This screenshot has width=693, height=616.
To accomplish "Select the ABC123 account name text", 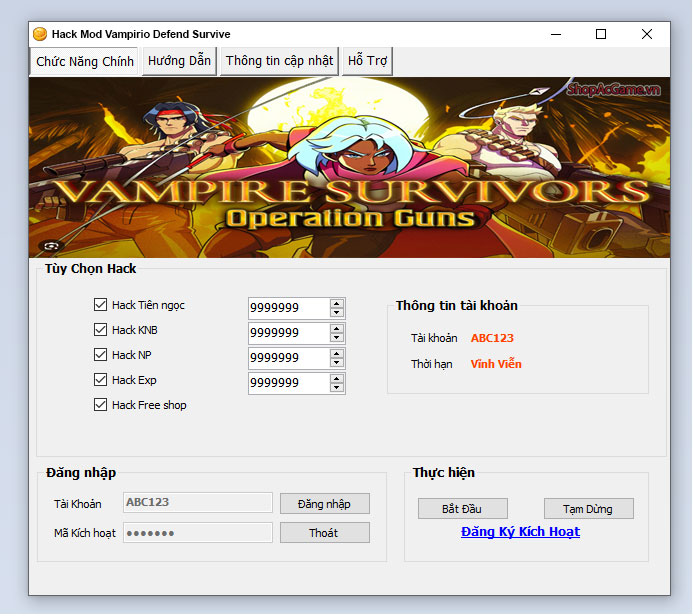I will pyautogui.click(x=492, y=338).
